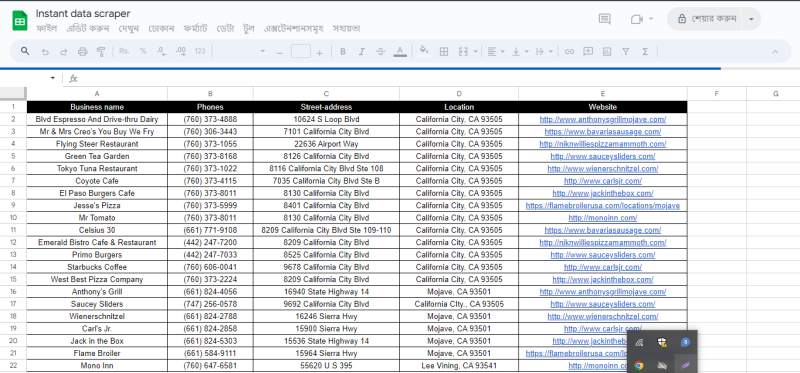Collapse the toolbar with chevron up
Image resolution: width=800 pixels, height=373 pixels.
click(775, 52)
